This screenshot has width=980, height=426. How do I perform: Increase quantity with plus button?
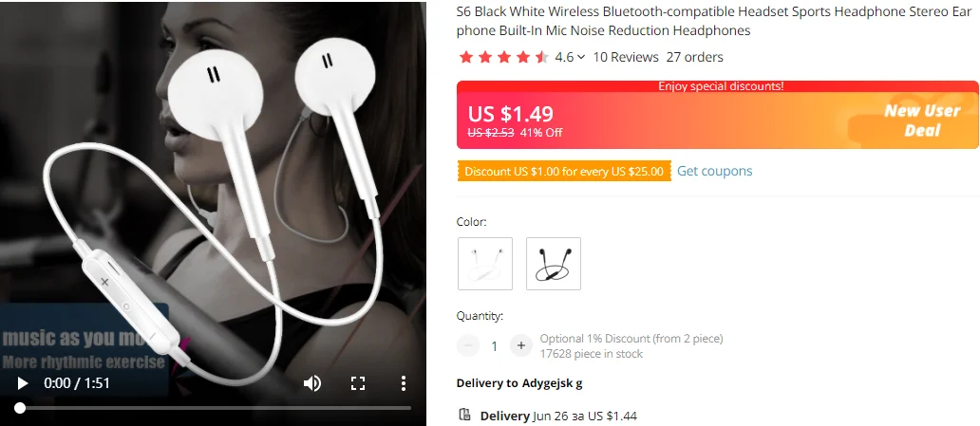point(520,345)
